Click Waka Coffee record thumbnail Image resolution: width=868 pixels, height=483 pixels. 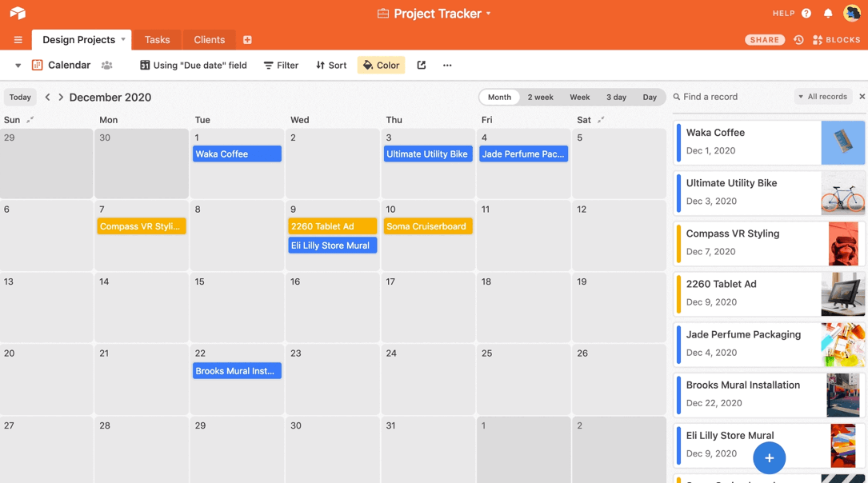coord(842,143)
